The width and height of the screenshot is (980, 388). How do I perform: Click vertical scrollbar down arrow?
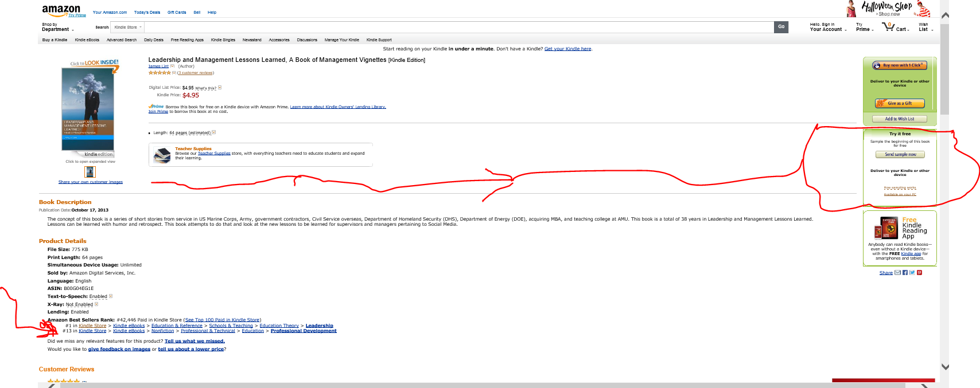click(945, 367)
